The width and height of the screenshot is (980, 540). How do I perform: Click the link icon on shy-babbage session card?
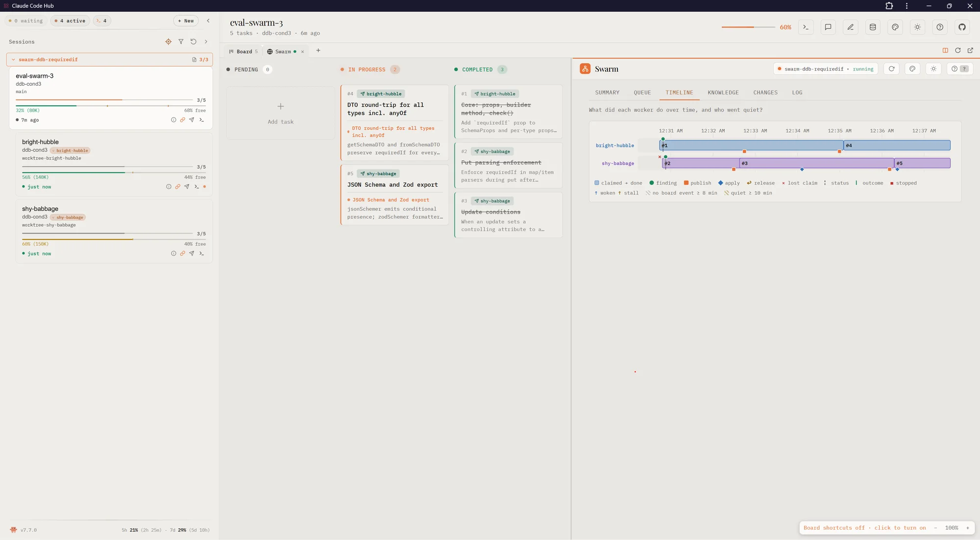pos(182,254)
